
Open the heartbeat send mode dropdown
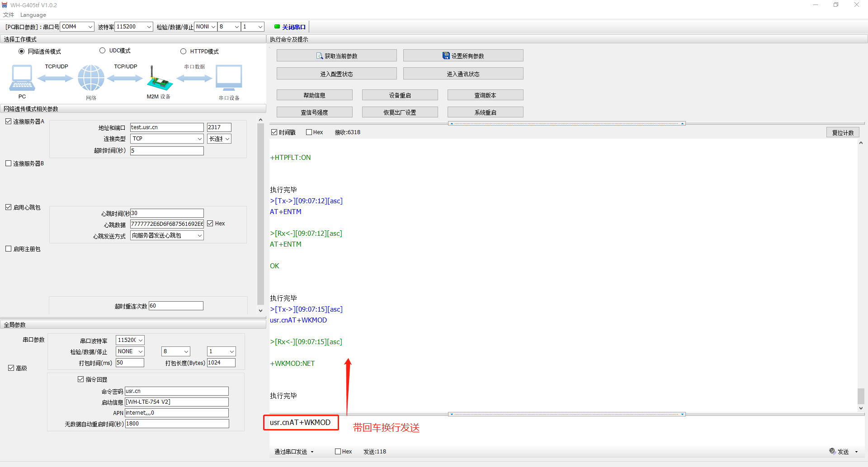click(x=167, y=235)
